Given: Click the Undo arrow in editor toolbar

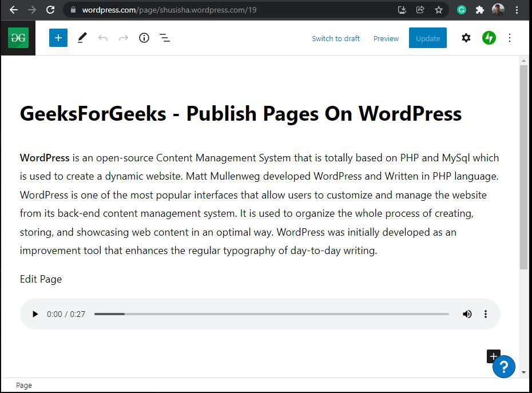Looking at the screenshot, I should pyautogui.click(x=103, y=38).
